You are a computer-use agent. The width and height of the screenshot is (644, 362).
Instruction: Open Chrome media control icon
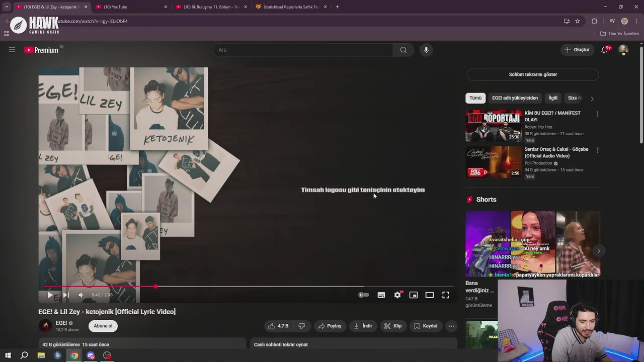click(612, 21)
